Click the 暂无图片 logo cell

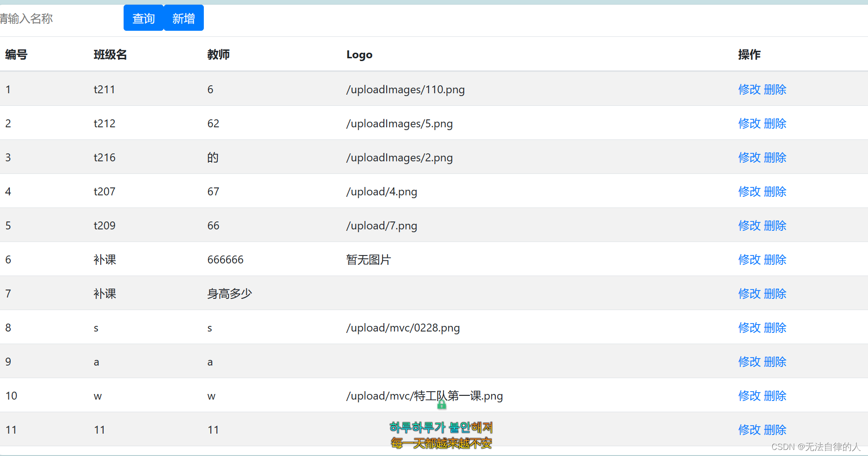click(x=368, y=259)
